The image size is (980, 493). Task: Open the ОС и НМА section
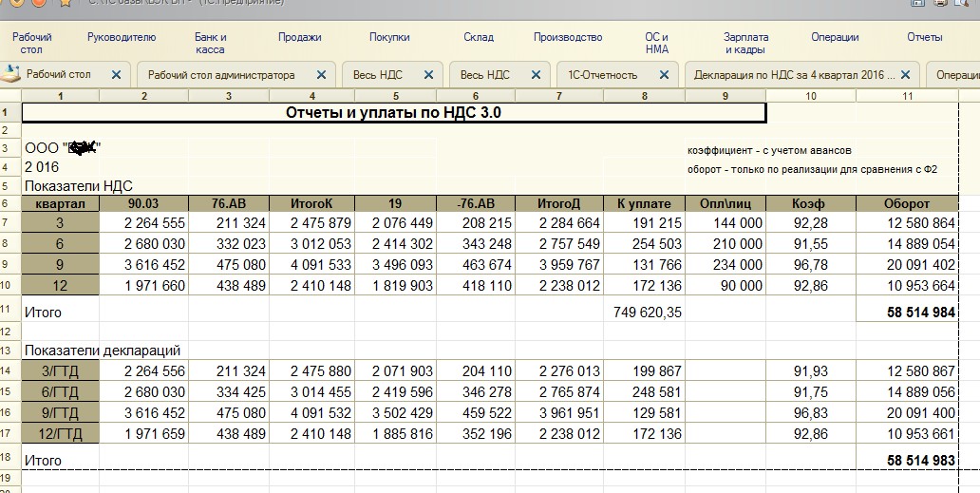tap(656, 43)
